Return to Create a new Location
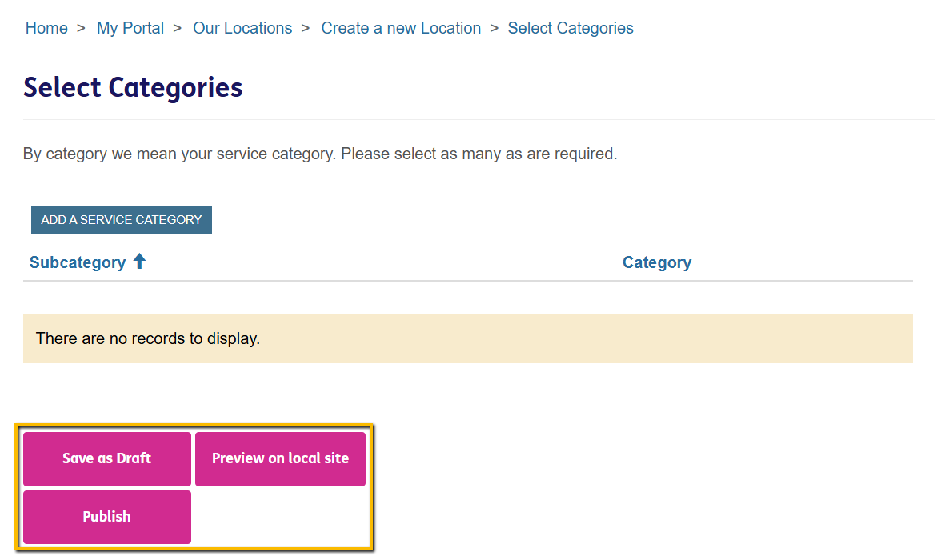945x560 pixels. pos(401,28)
